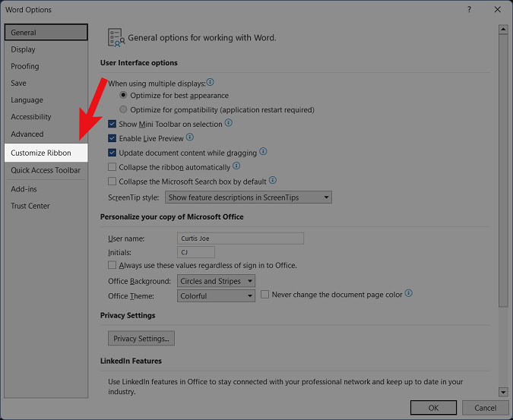Click the User name input field
This screenshot has height=420, width=513.
tap(240, 238)
